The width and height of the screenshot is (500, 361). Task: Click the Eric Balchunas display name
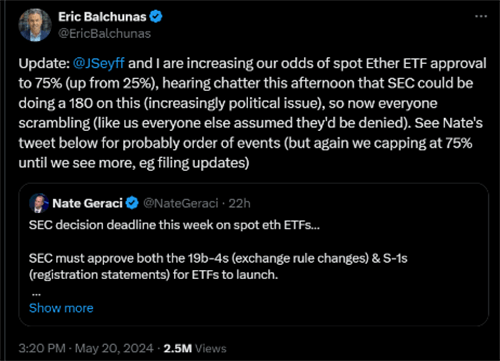(102, 17)
